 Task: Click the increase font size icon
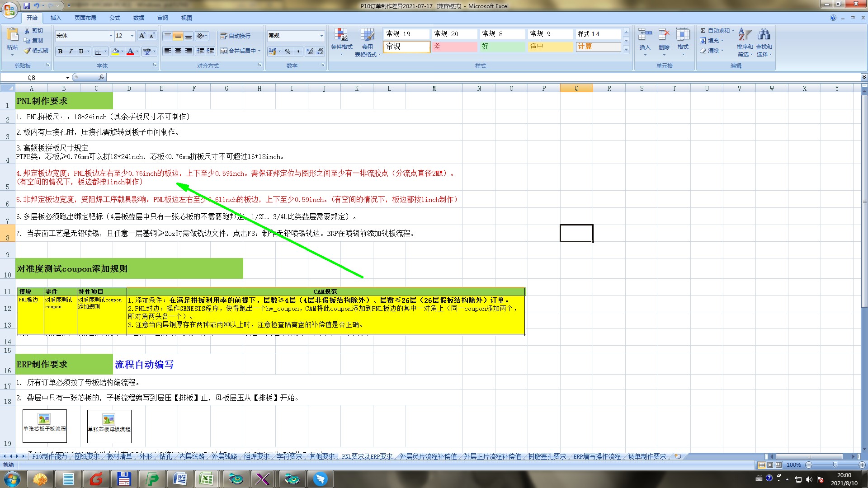142,36
